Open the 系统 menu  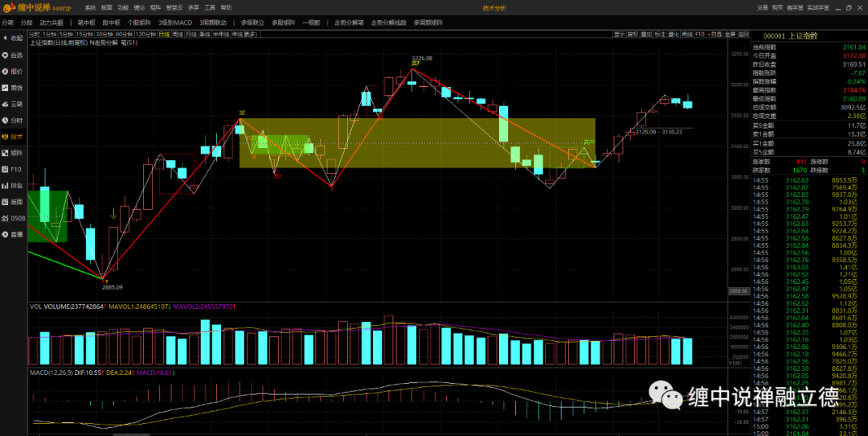(90, 8)
